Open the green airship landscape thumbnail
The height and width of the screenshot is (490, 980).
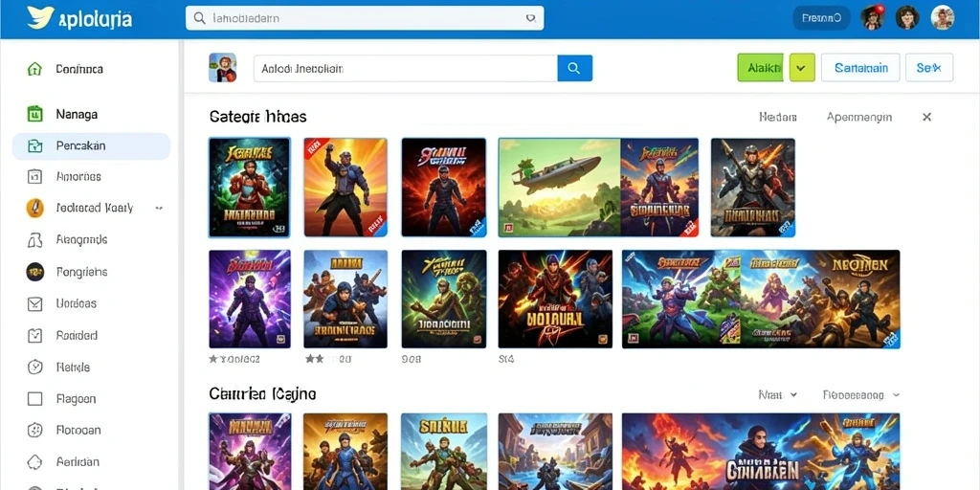(559, 188)
